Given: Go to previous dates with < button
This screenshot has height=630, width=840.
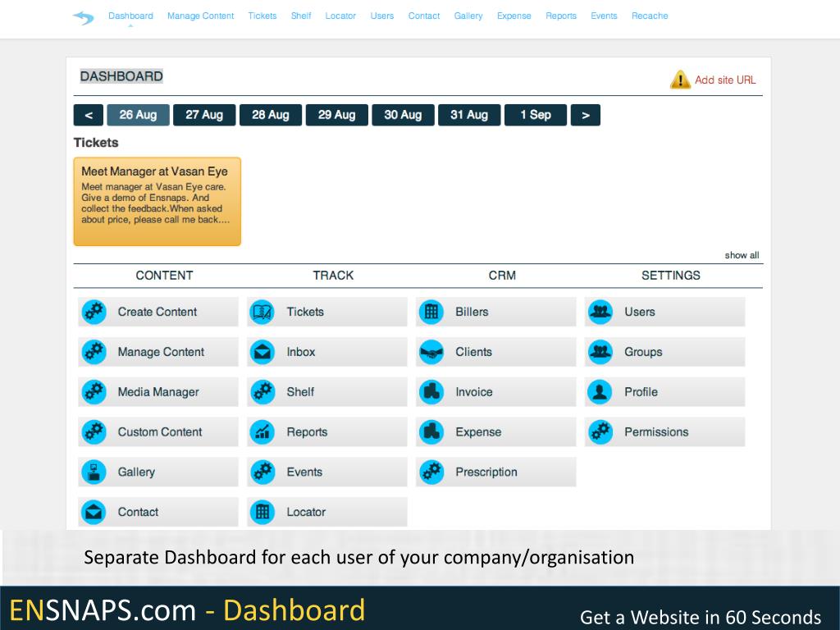Looking at the screenshot, I should [89, 115].
